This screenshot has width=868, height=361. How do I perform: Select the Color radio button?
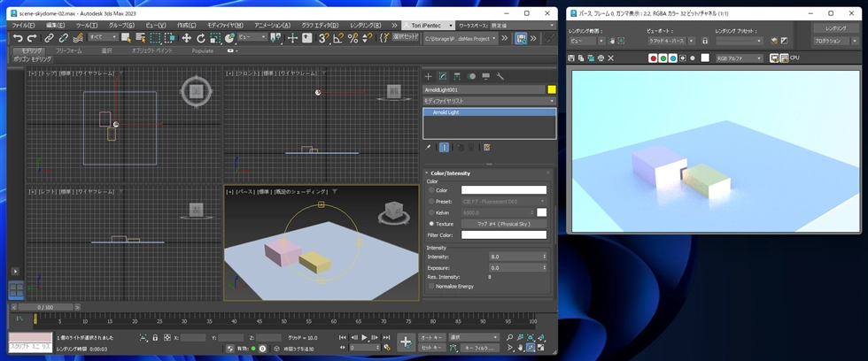pos(432,190)
